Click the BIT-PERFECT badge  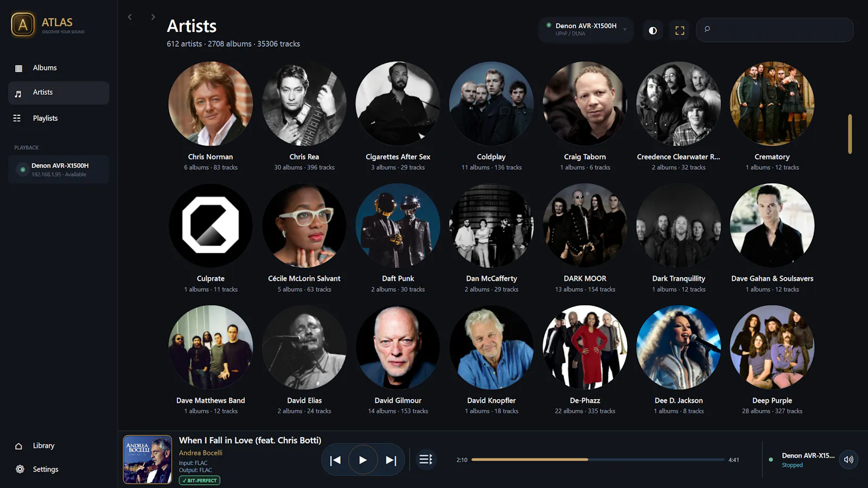pyautogui.click(x=200, y=480)
